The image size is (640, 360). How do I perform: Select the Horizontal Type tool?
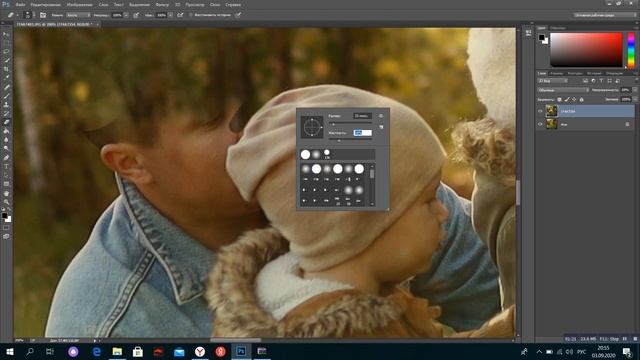tap(6, 166)
